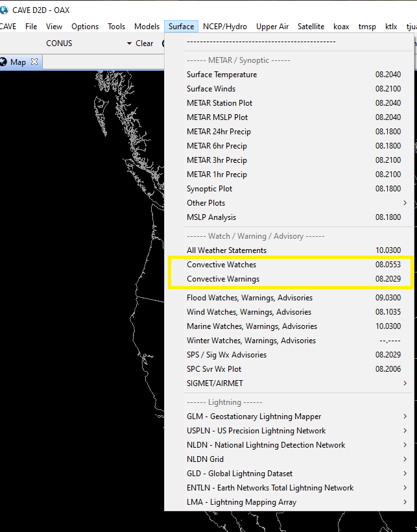Open the Upper Air menu
Screen dimensions: 417x532
pyautogui.click(x=272, y=27)
